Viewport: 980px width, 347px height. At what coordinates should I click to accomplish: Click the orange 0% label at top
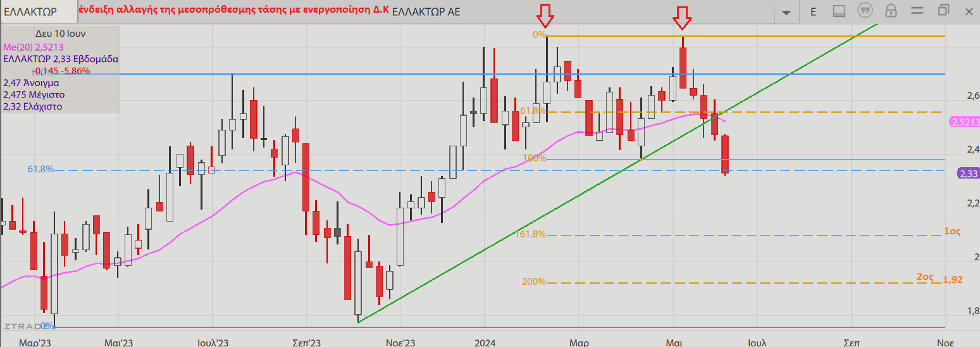[x=540, y=35]
